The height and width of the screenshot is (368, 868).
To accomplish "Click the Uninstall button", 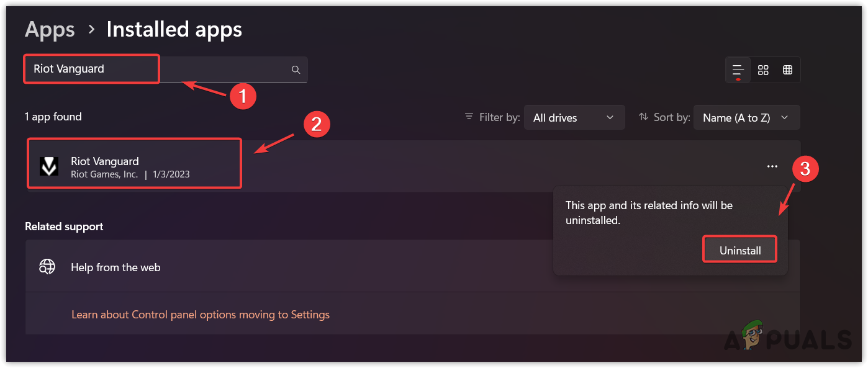I will click(x=739, y=249).
